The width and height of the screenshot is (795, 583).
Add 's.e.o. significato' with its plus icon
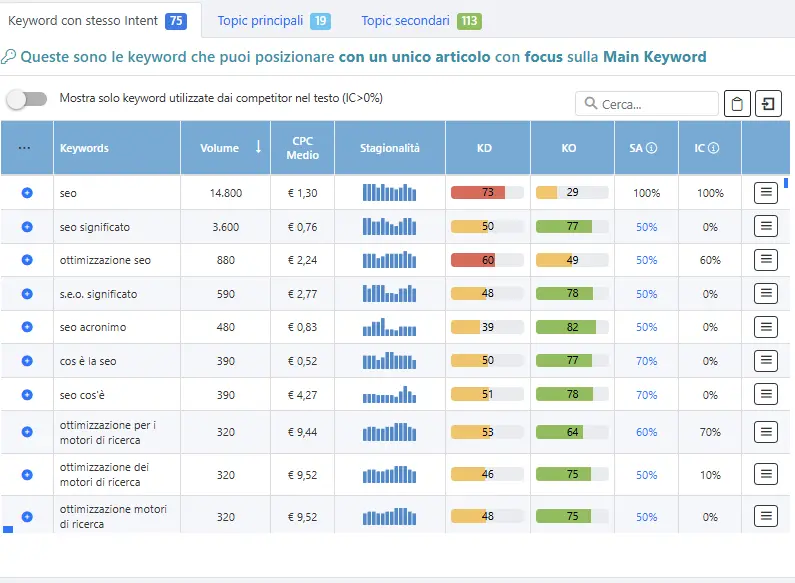(27, 294)
